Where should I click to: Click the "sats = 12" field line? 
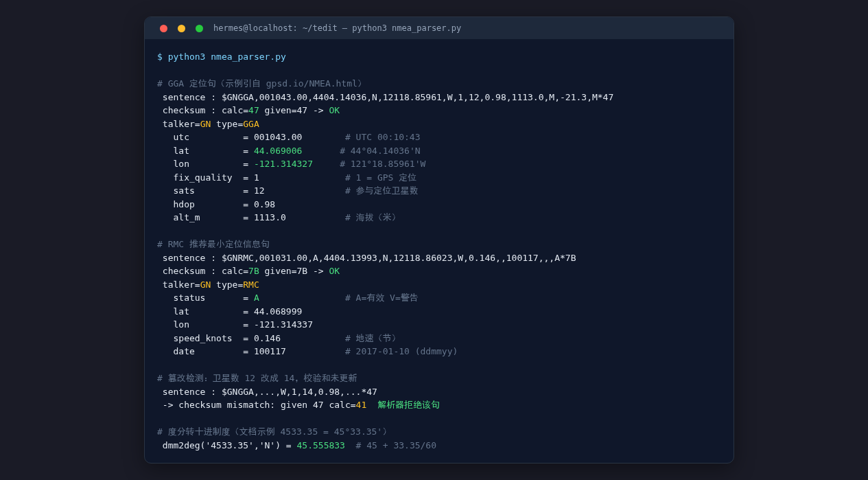[219, 191]
